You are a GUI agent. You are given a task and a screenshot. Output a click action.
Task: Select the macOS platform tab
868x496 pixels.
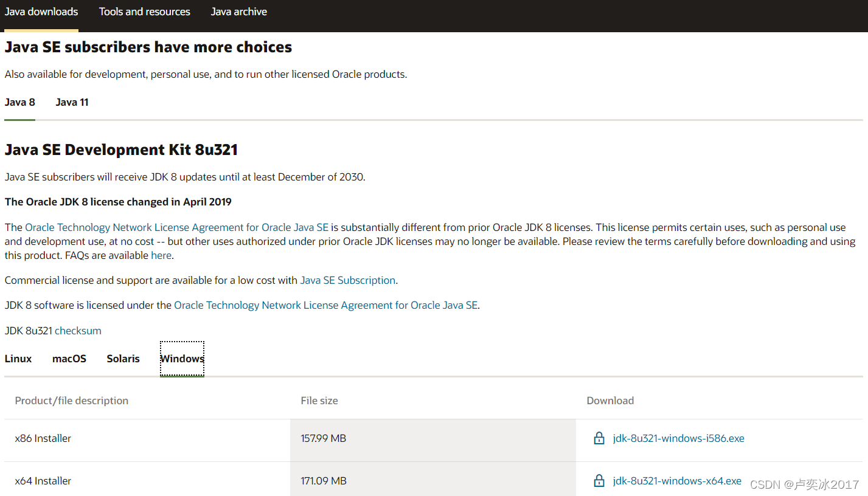[x=69, y=359]
